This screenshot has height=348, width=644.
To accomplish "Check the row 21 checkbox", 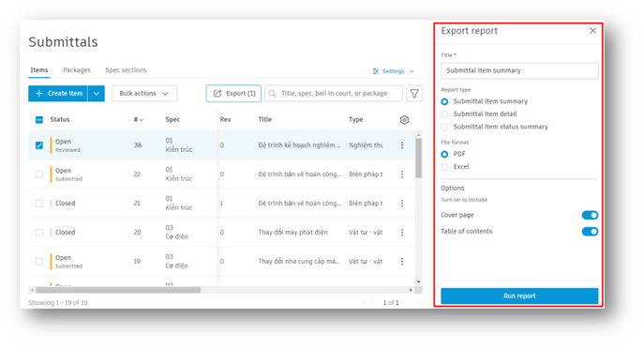I will (x=39, y=204).
